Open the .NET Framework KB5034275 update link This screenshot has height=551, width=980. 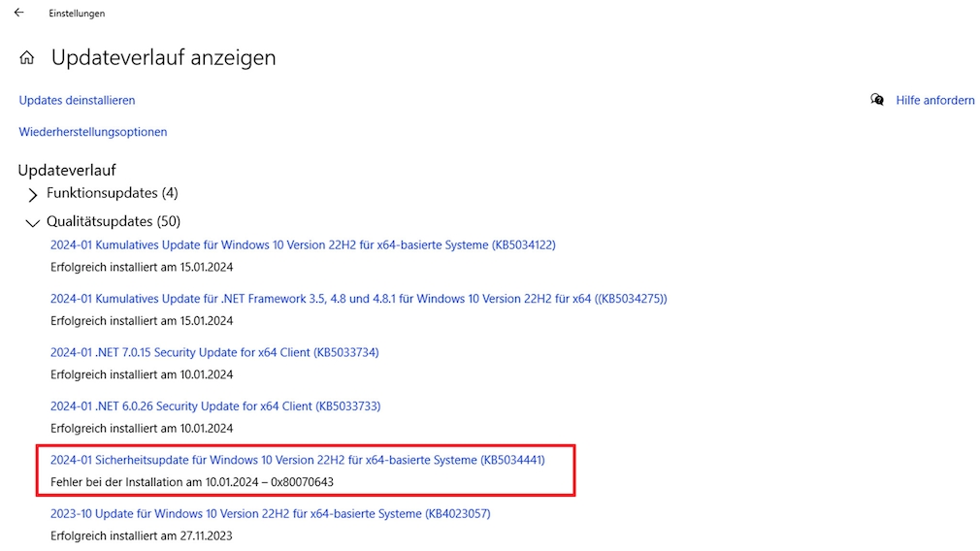click(x=358, y=299)
